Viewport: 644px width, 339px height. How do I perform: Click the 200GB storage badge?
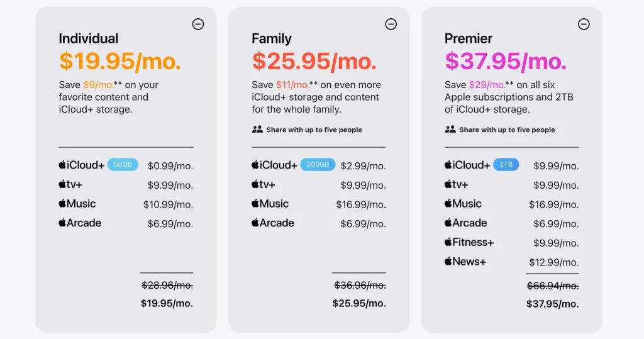click(x=318, y=165)
